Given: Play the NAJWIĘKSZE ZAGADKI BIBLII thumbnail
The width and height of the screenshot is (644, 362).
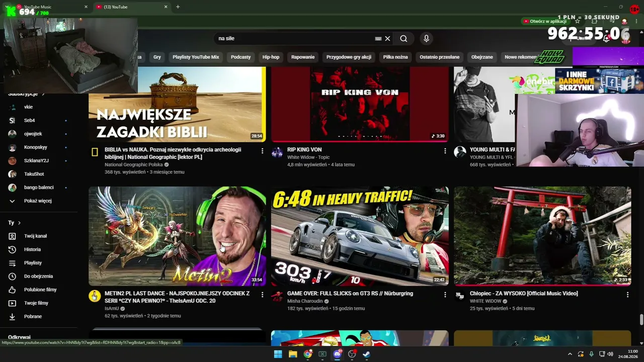Looking at the screenshot, I should 177,104.
